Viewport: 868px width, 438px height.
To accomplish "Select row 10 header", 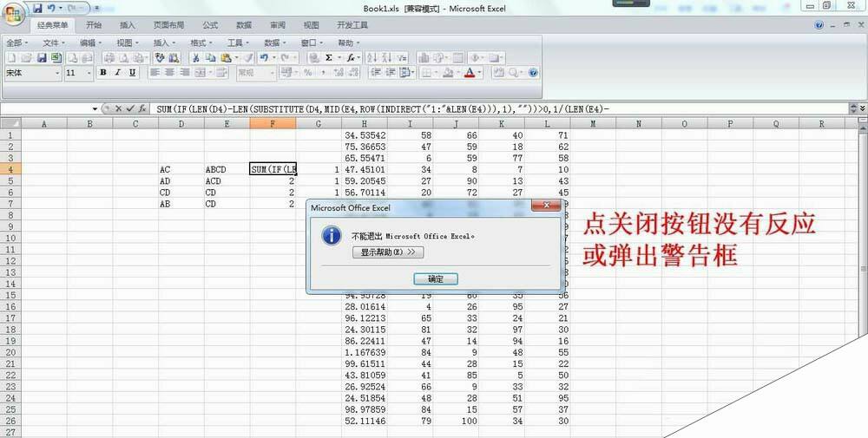I will pos(10,238).
